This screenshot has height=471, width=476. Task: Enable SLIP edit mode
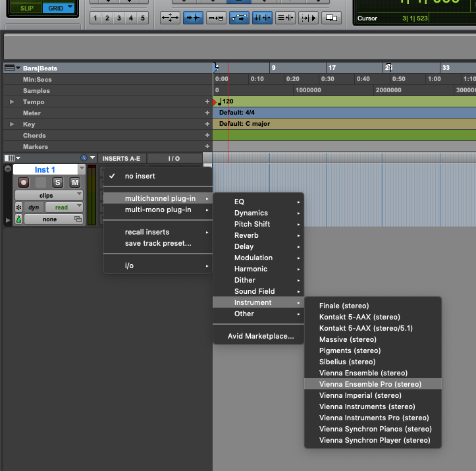tap(27, 8)
